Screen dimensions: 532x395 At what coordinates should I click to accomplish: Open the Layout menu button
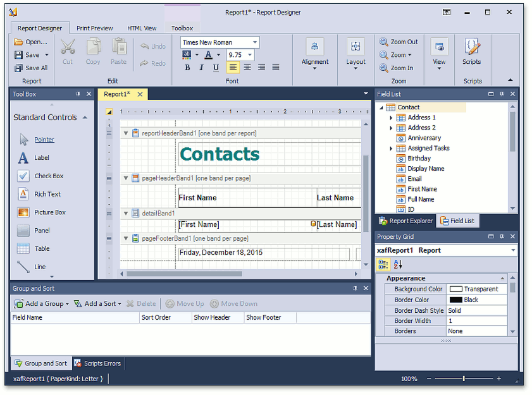pos(356,54)
